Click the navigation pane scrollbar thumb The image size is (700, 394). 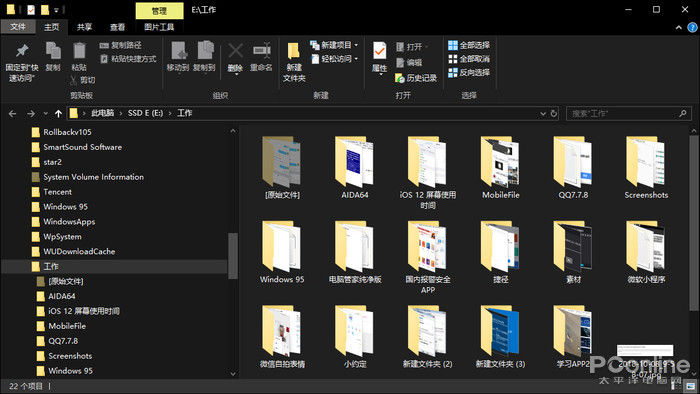pyautogui.click(x=233, y=256)
